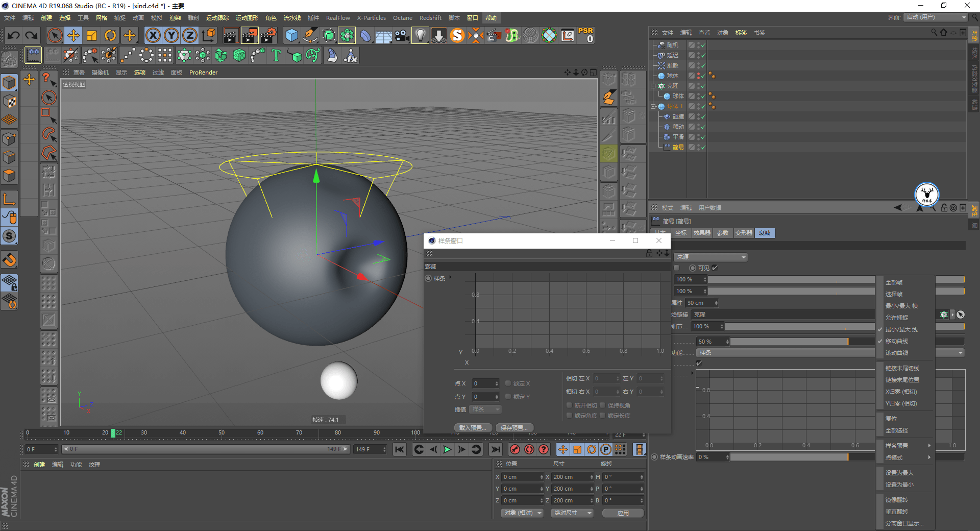Image resolution: width=980 pixels, height=531 pixels.
Task: Add a Cube primitive object
Action: coord(291,36)
